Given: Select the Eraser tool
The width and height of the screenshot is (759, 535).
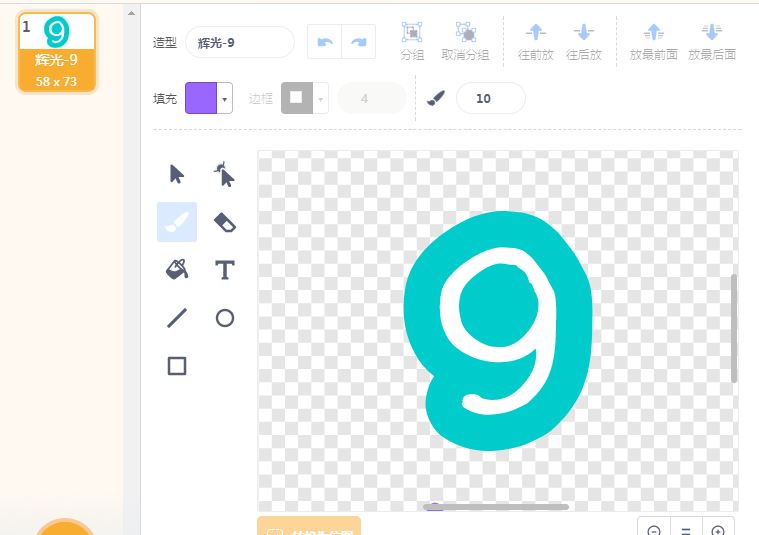Looking at the screenshot, I should click(225, 222).
